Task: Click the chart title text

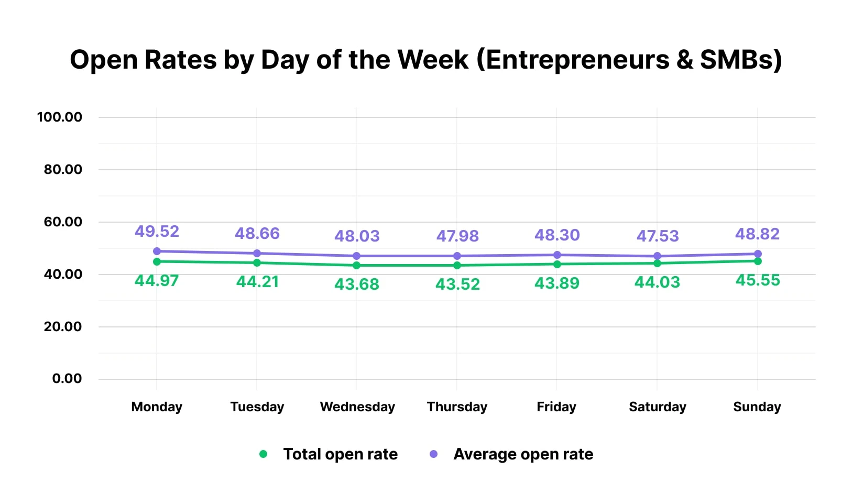Action: click(x=426, y=60)
